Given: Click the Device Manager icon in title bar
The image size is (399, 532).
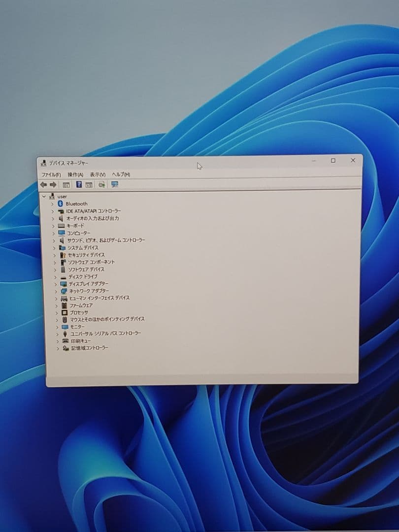Looking at the screenshot, I should point(44,161).
